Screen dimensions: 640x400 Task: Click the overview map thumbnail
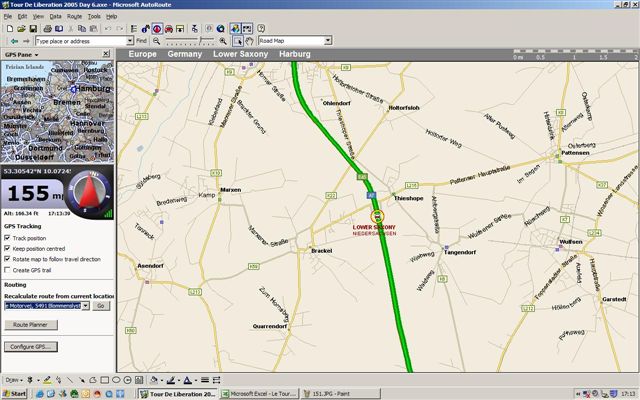(58, 111)
